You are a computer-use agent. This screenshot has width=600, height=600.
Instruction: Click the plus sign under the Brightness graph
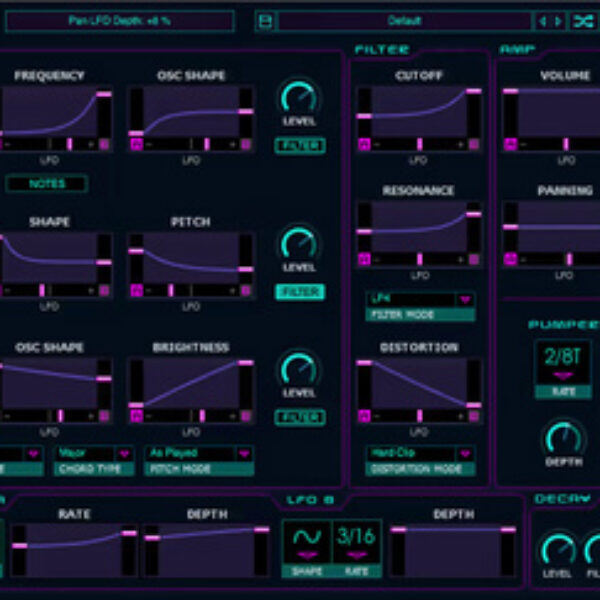232,416
